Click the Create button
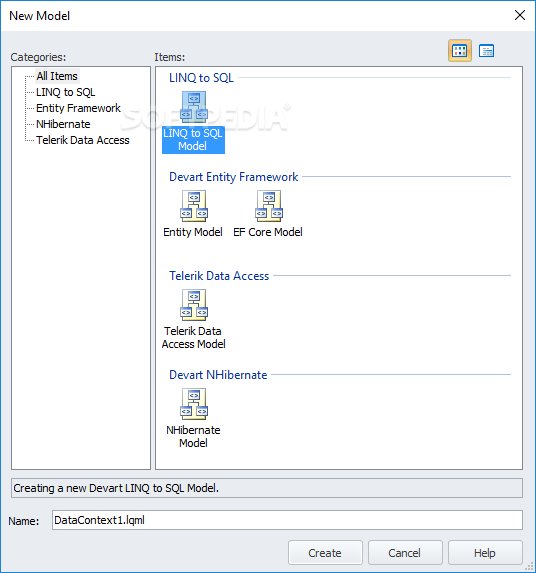 point(325,553)
